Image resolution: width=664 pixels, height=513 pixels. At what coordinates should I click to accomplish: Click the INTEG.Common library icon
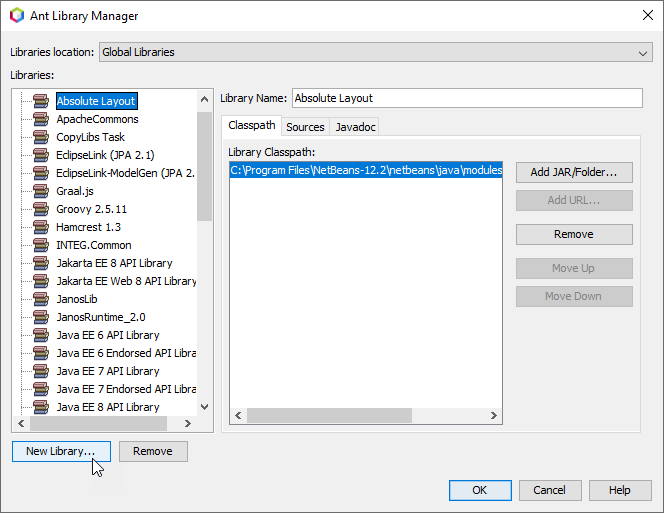pos(41,245)
